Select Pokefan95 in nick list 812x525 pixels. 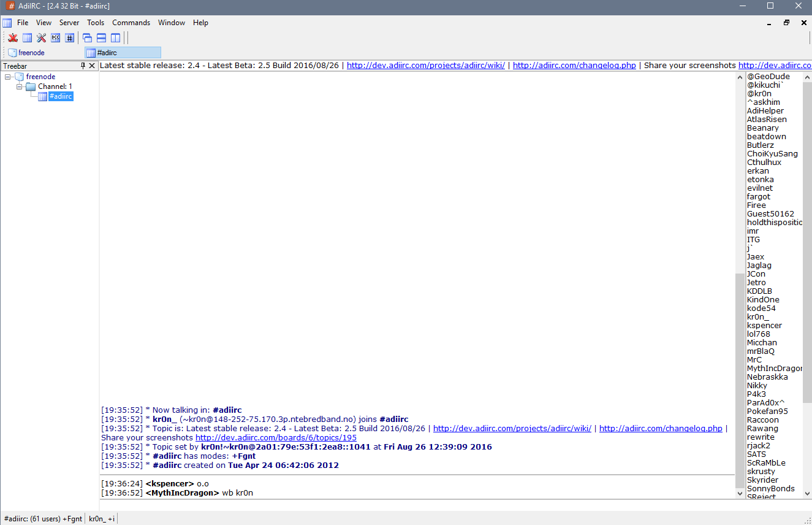click(767, 412)
